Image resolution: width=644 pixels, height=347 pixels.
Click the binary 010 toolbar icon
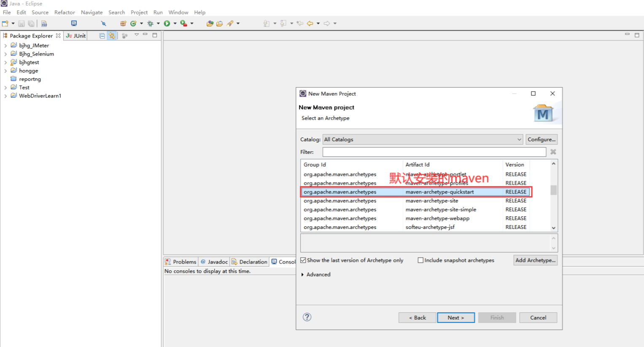coord(44,24)
